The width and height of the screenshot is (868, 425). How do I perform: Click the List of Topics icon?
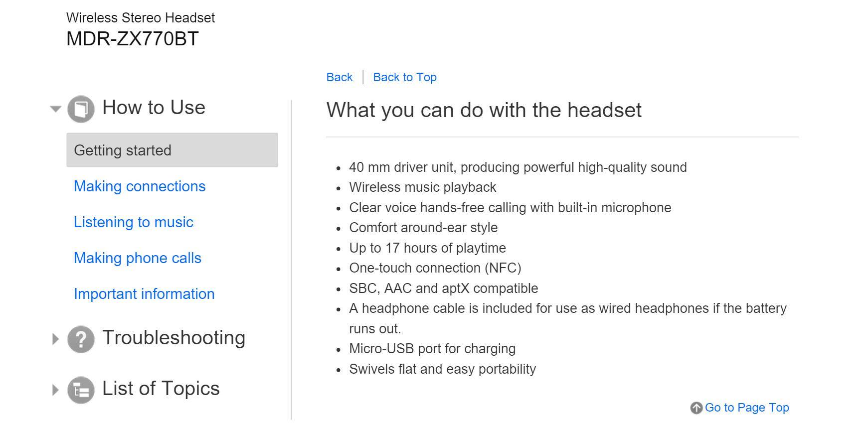81,390
